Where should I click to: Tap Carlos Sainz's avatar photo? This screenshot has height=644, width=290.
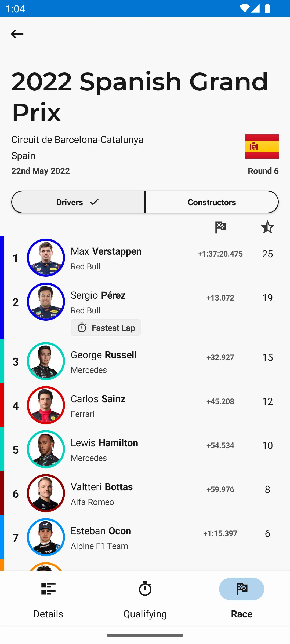pos(46,405)
